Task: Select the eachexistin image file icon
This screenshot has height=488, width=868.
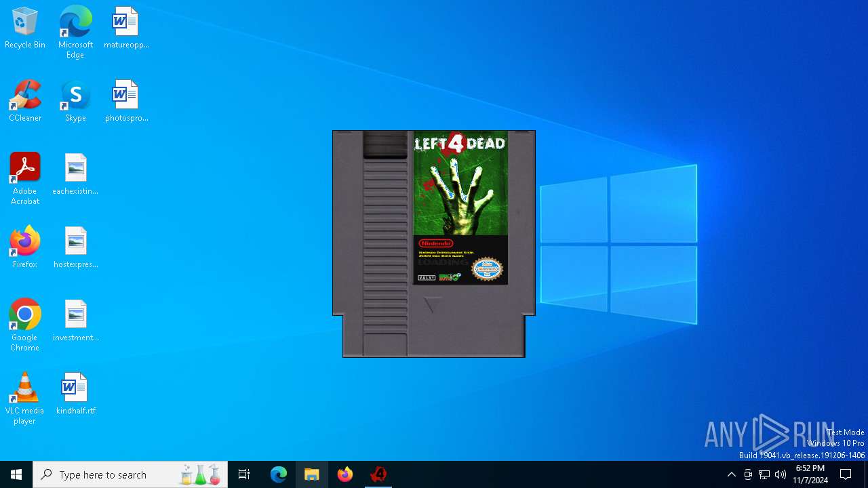Action: click(x=75, y=175)
